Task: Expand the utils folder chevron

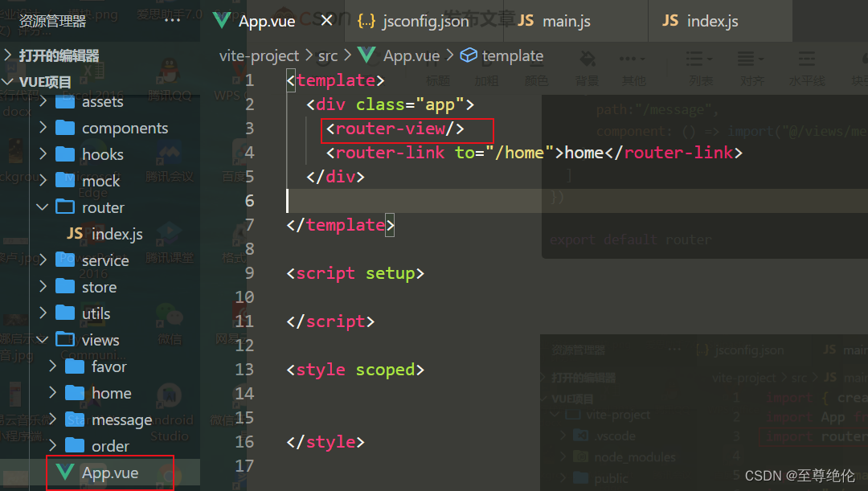Action: point(43,313)
